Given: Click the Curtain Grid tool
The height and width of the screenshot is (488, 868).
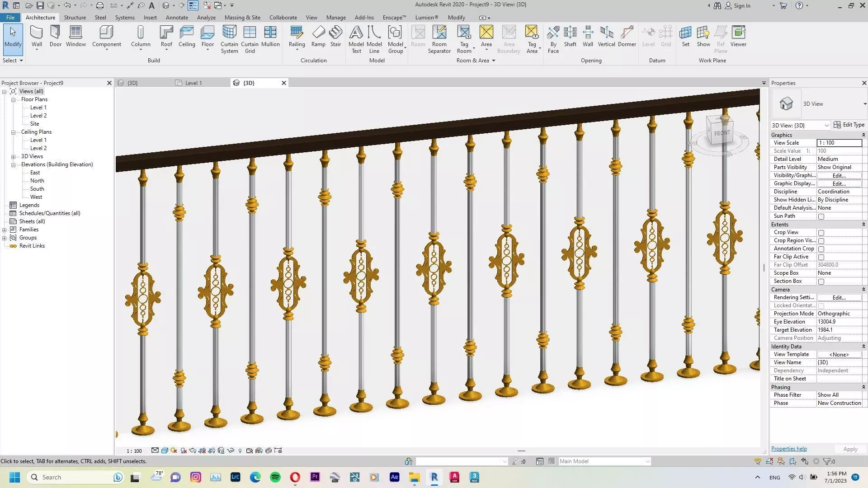Looking at the screenshot, I should click(x=250, y=39).
